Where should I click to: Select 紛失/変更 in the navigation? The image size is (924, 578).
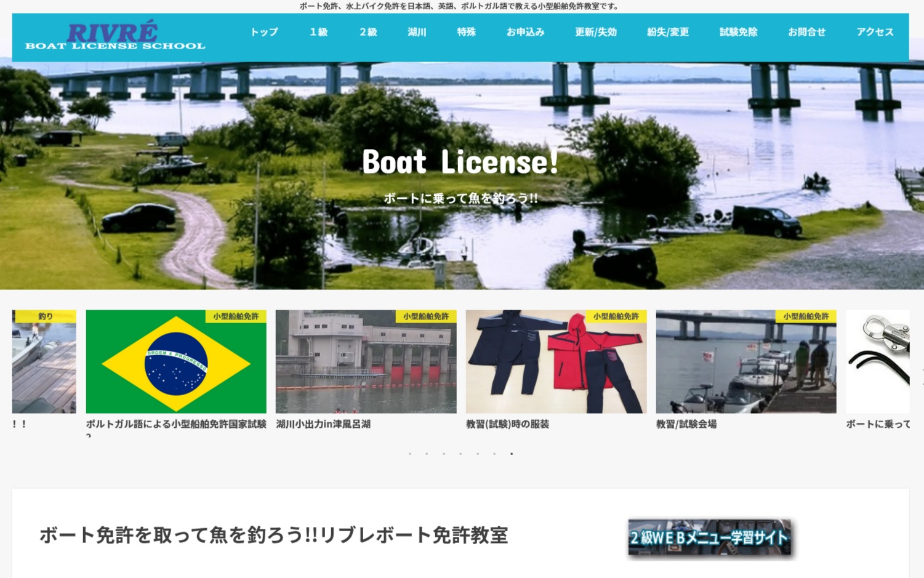point(668,32)
